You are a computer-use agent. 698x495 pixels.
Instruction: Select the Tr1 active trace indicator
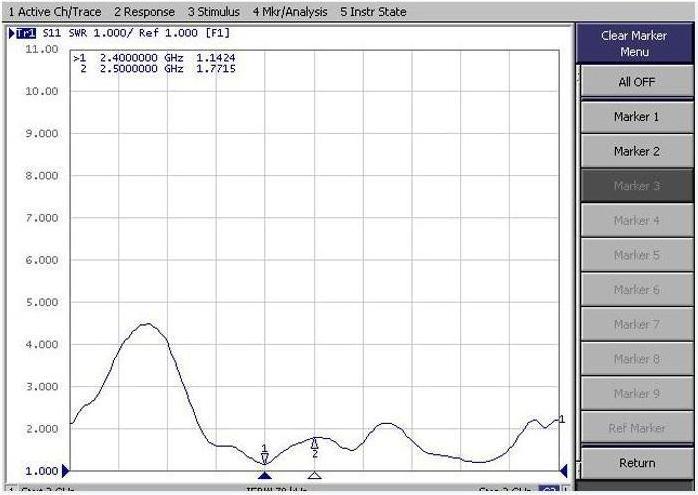coord(22,34)
